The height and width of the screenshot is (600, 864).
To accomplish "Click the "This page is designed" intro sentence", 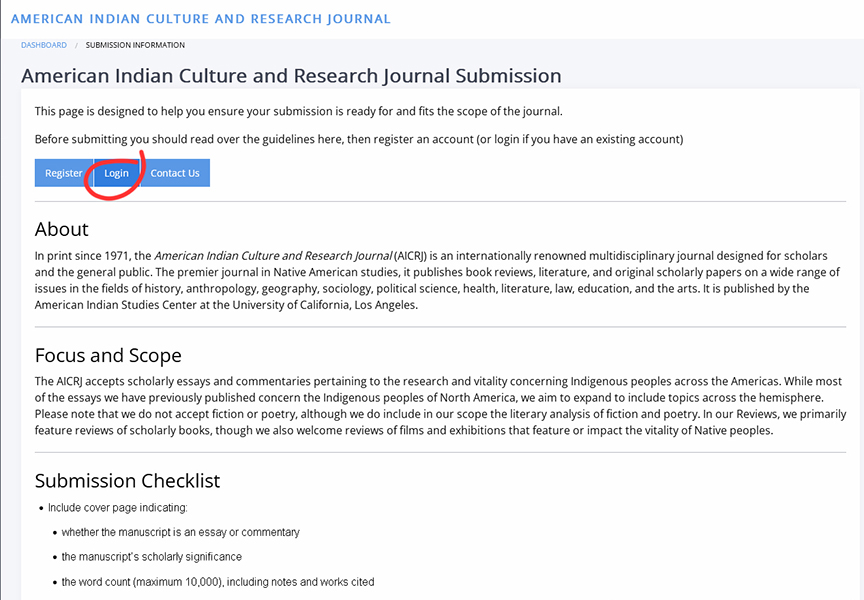I will (x=298, y=111).
